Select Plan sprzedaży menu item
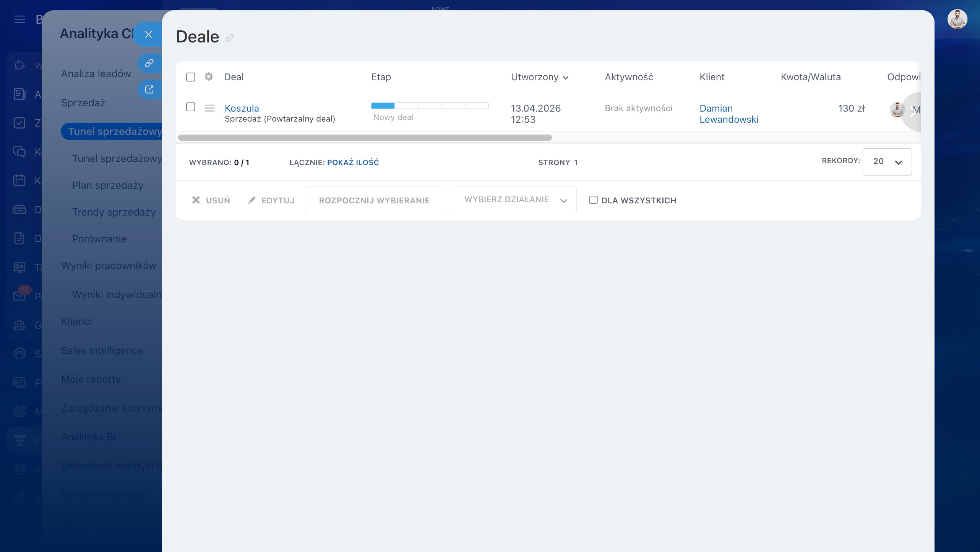The width and height of the screenshot is (980, 552). 108,185
